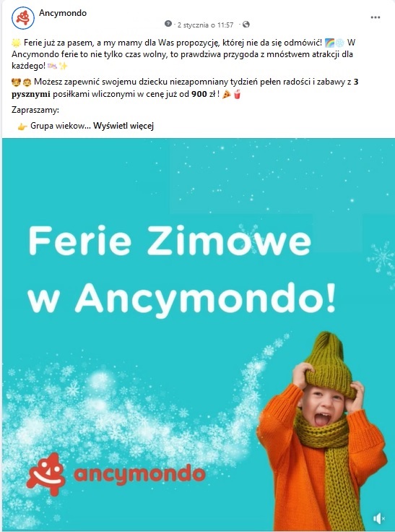
Task: Click the red ancymondo logo in the video
Action: [116, 474]
